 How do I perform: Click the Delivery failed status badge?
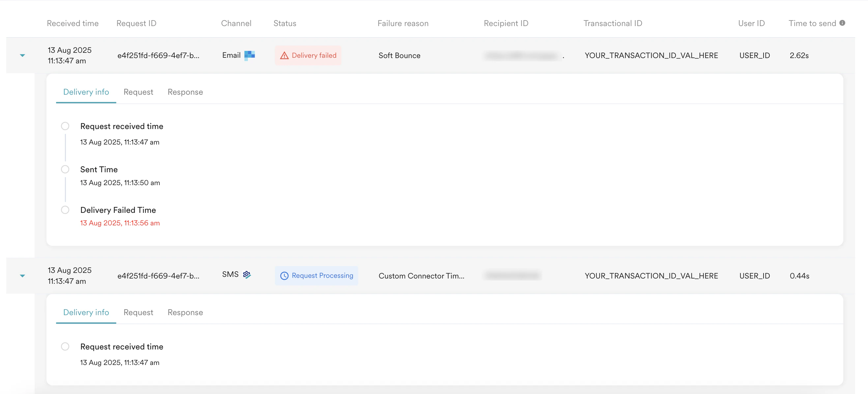[308, 55]
